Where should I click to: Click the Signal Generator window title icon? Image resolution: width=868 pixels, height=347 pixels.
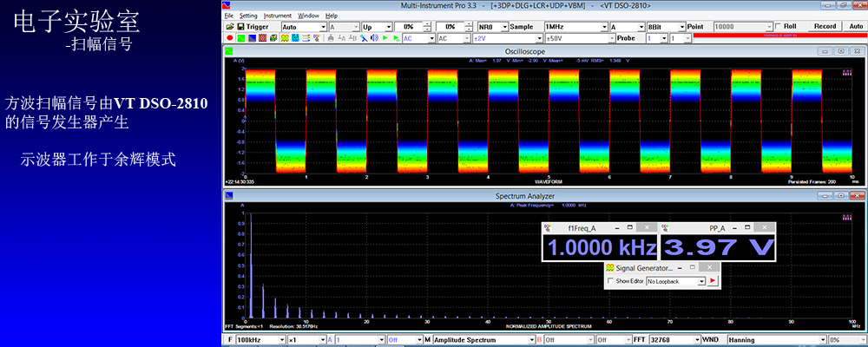(610, 268)
